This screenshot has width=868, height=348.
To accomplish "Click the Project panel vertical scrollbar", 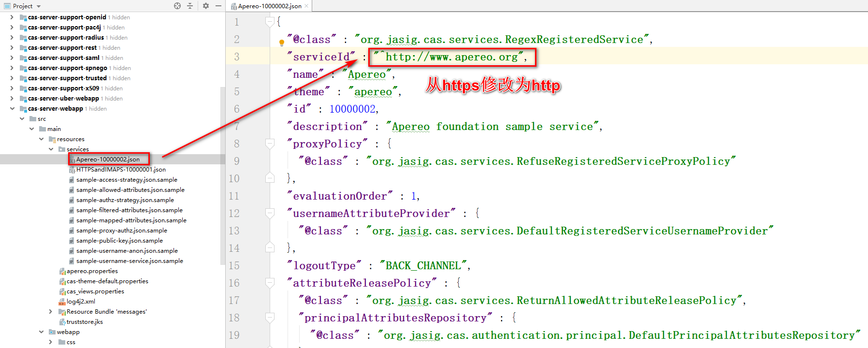I will pyautogui.click(x=222, y=174).
